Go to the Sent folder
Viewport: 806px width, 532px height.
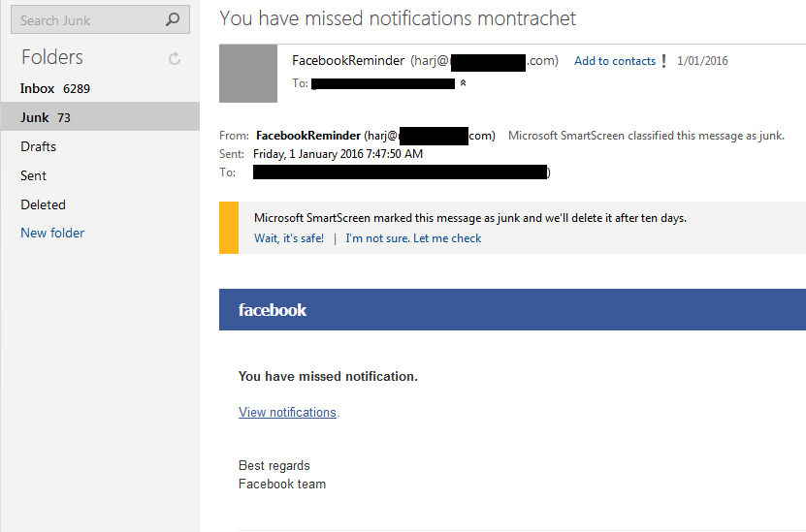tap(100, 175)
